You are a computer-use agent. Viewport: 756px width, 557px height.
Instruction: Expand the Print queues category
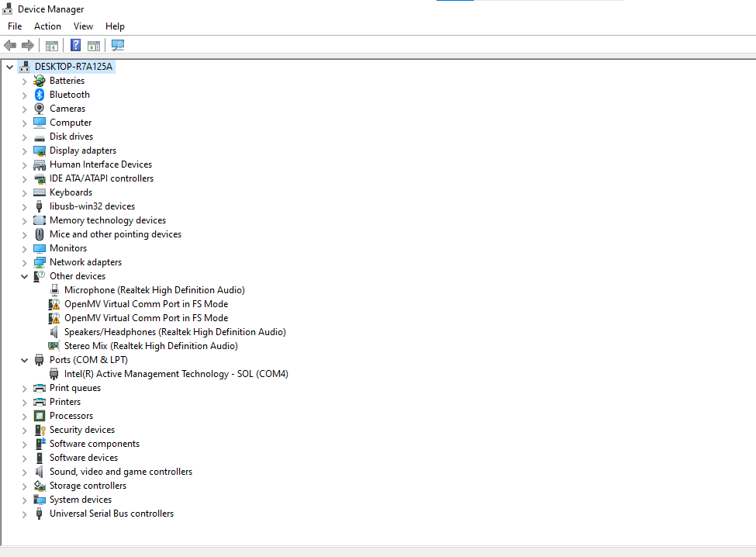pyautogui.click(x=25, y=388)
